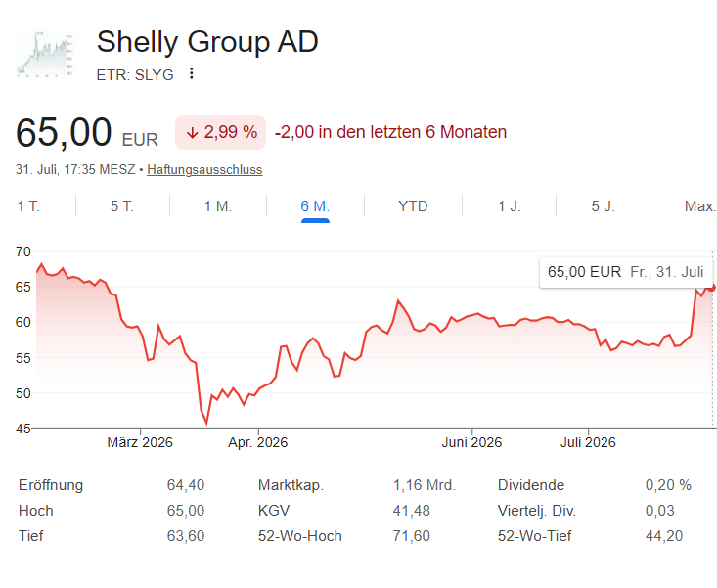Click the Shelly Group stock chart thumbnail
Image resolution: width=717 pixels, height=588 pixels.
pyautogui.click(x=45, y=55)
